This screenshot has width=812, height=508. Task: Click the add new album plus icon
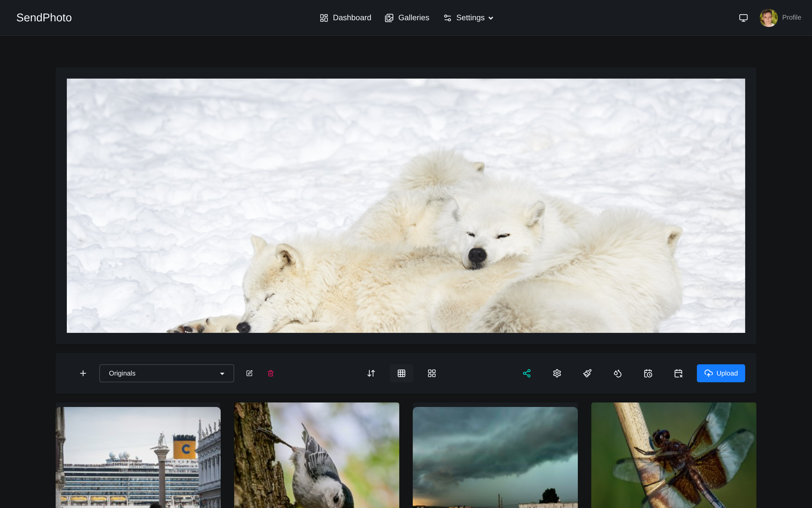[83, 373]
